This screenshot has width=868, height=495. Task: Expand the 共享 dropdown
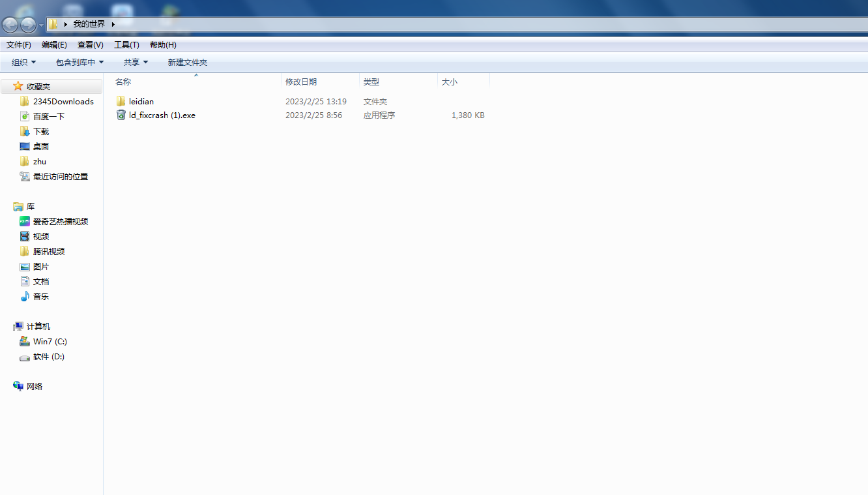(x=136, y=62)
